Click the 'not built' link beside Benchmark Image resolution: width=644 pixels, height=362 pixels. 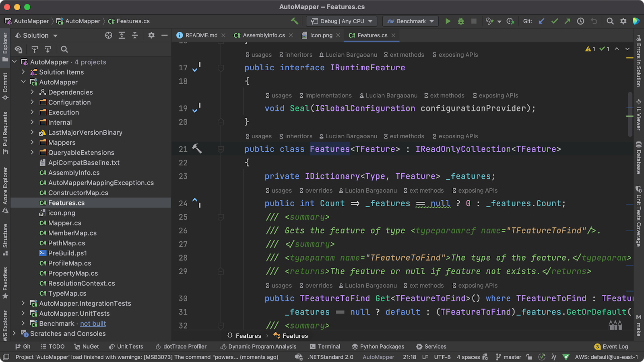(93, 323)
